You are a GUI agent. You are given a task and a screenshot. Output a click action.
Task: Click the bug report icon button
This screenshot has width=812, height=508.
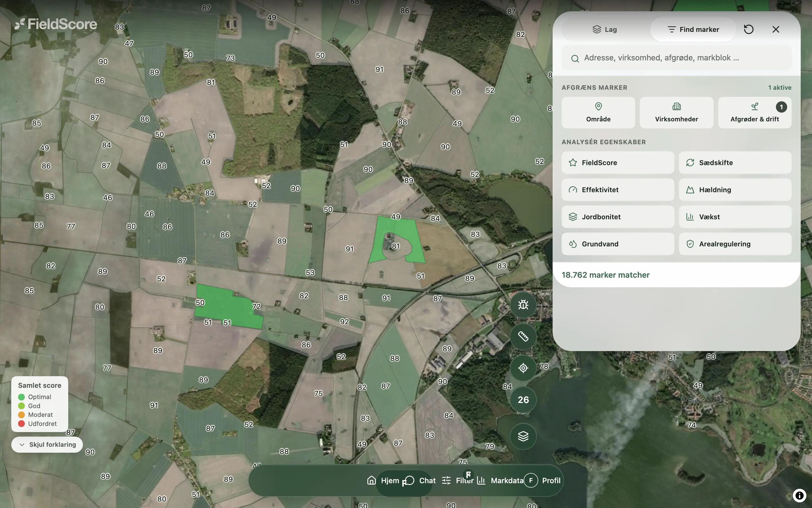(523, 305)
